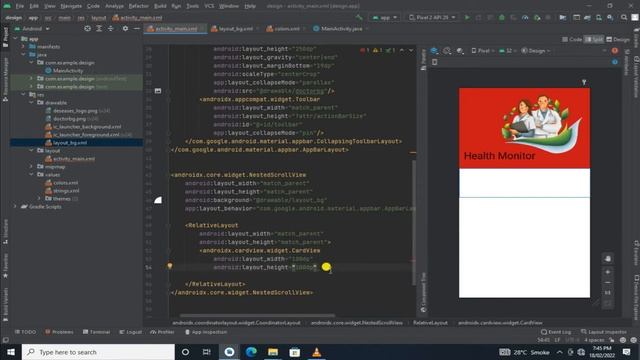Collapse the drawable folder
This screenshot has height=360, width=640.
[x=31, y=102]
